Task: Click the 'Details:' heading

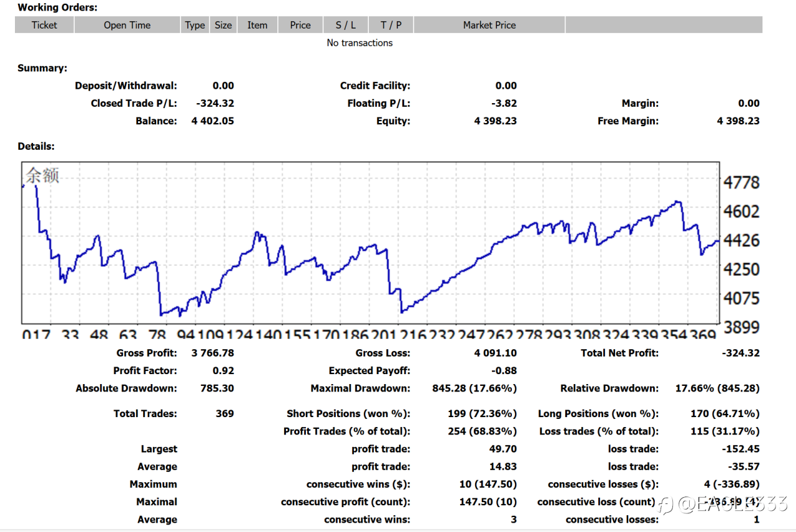Action: (x=36, y=147)
